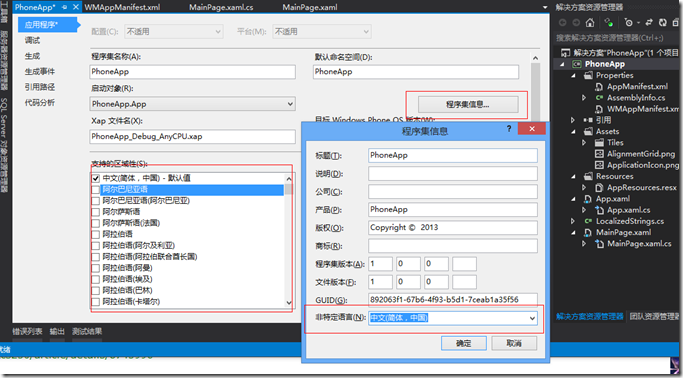683x378 pixels.
Task: Click the Tiles folder icon
Action: 599,143
